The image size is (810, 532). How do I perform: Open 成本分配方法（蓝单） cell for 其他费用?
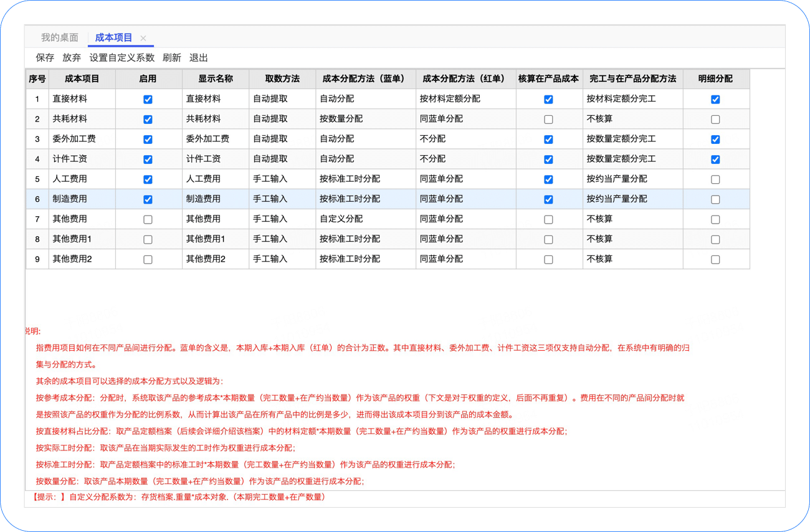tap(365, 219)
